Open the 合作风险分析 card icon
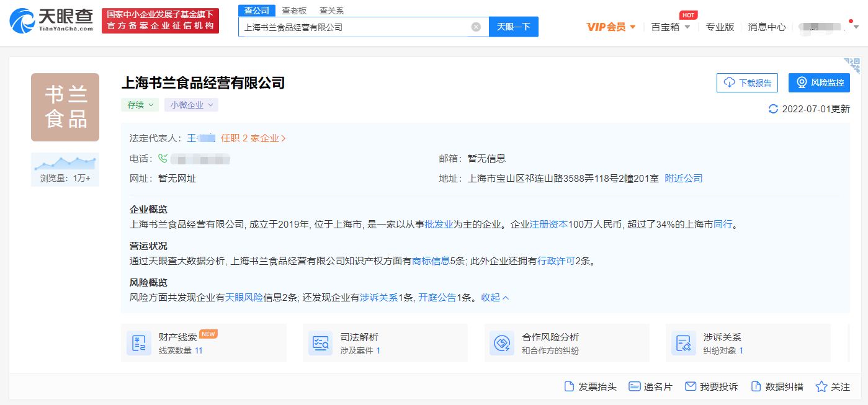 point(501,343)
